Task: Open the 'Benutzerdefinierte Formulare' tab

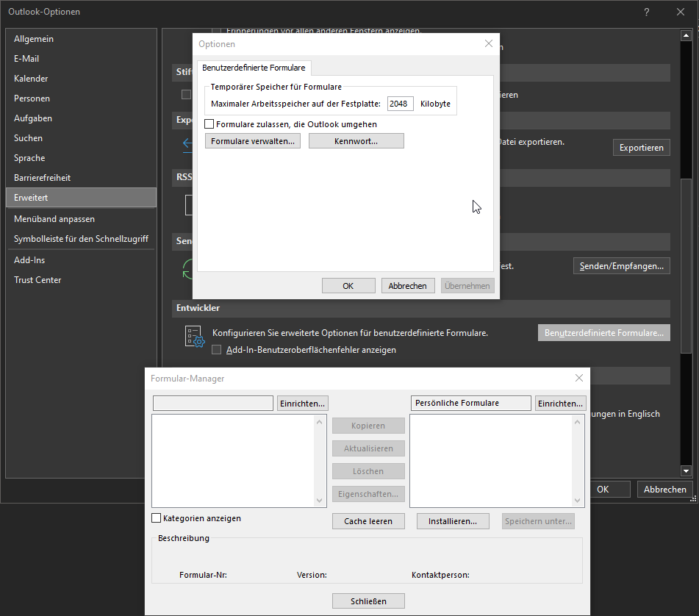Action: point(254,68)
